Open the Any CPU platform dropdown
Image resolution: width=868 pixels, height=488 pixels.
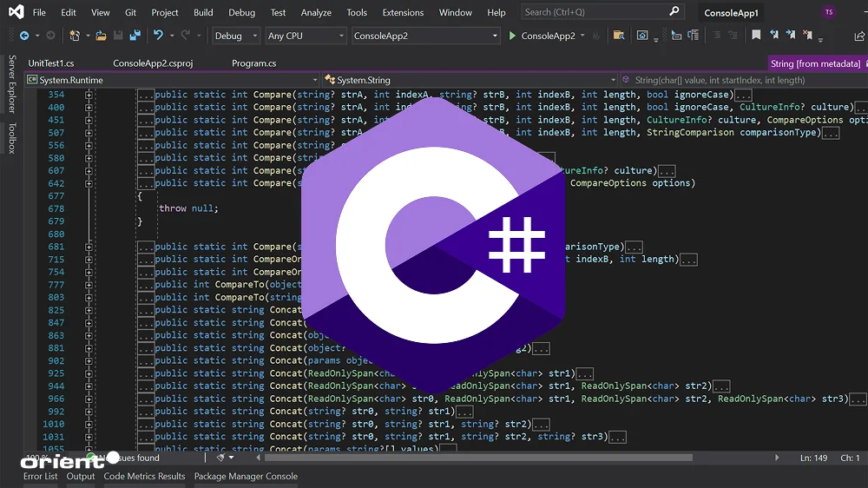tap(305, 36)
